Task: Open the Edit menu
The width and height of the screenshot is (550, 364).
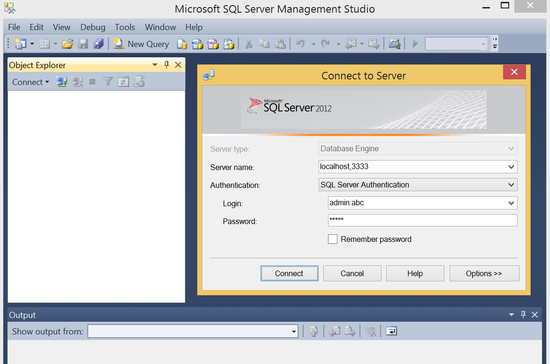Action: pyautogui.click(x=36, y=27)
